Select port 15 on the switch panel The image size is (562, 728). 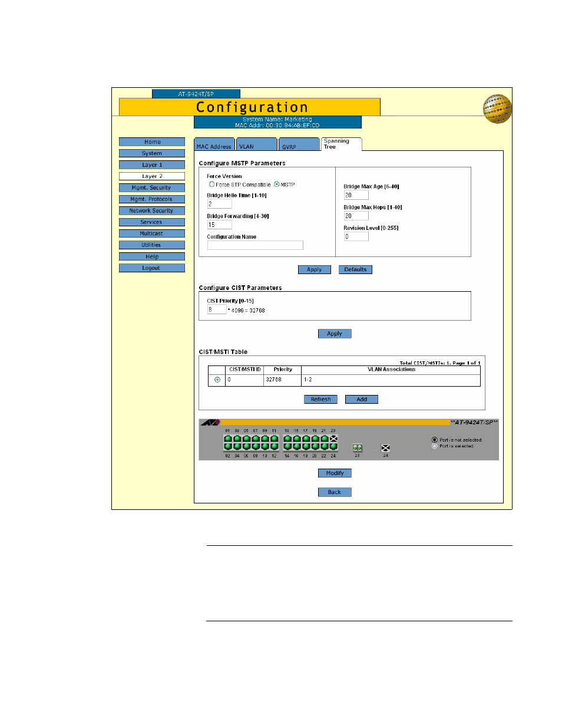pyautogui.click(x=297, y=439)
